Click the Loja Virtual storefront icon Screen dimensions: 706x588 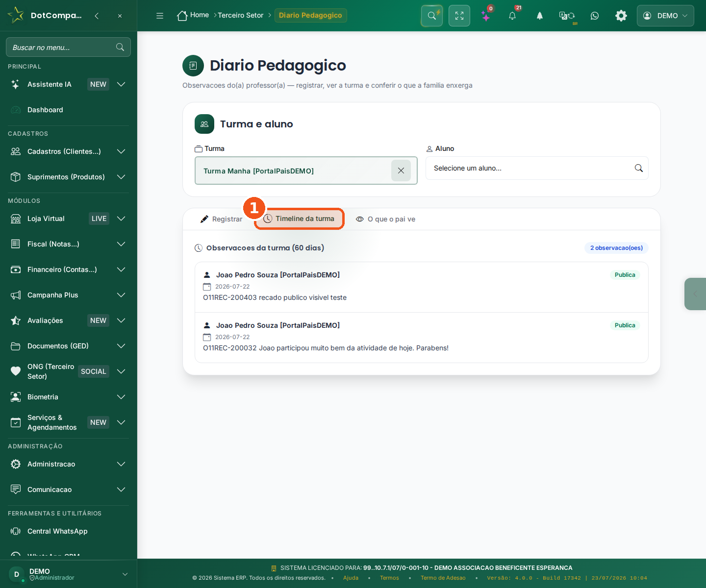16,219
